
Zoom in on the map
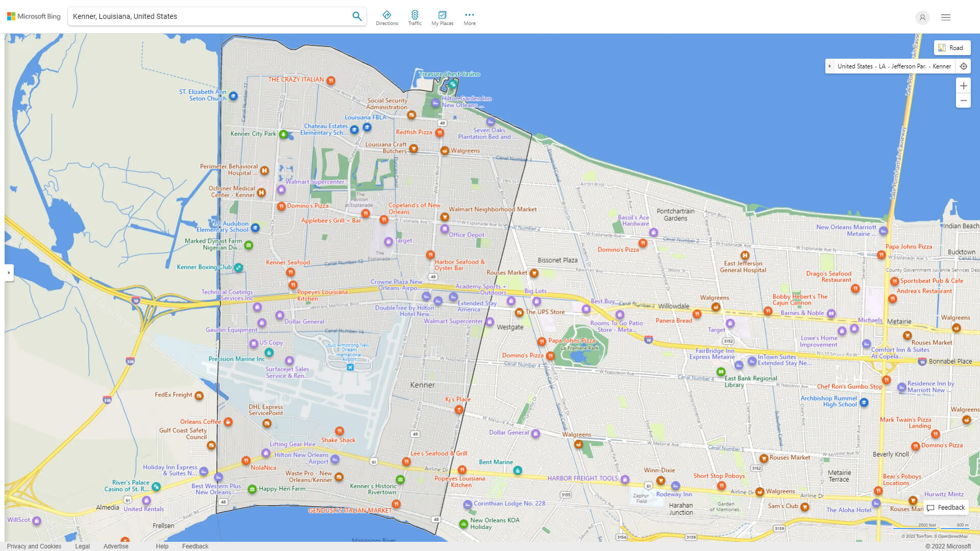[x=963, y=86]
